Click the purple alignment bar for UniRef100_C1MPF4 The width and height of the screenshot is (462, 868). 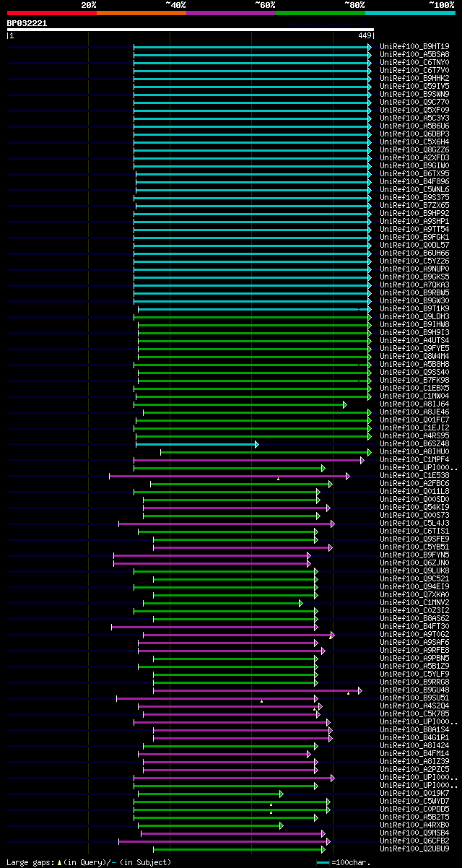pyautogui.click(x=248, y=460)
